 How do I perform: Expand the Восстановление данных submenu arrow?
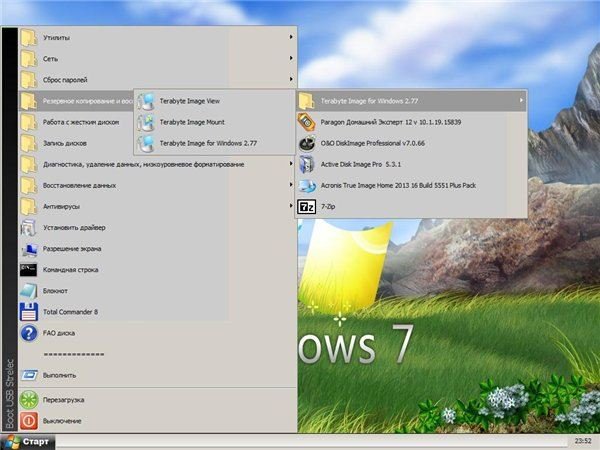coord(291,185)
